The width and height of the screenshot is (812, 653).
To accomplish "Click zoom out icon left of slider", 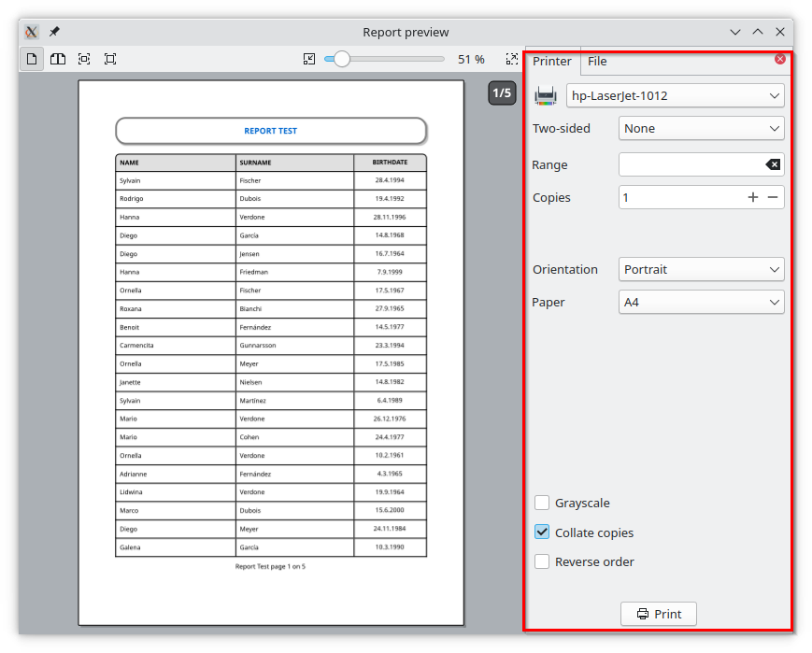I will 310,59.
